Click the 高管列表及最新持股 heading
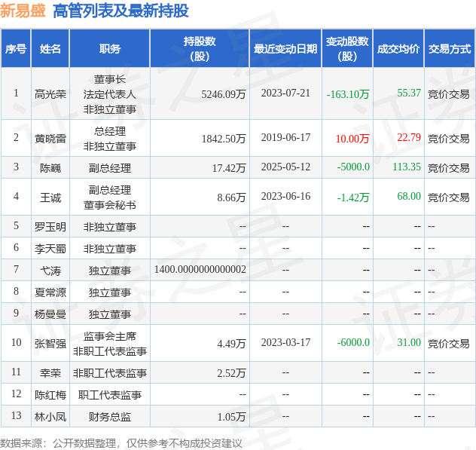The height and width of the screenshot is (450, 476). [x=121, y=11]
